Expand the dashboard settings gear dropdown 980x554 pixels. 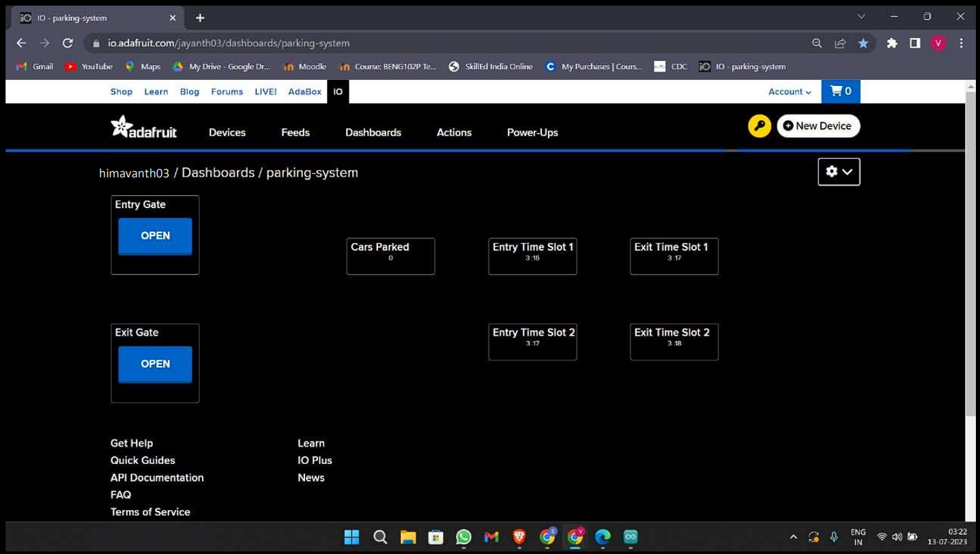point(839,172)
